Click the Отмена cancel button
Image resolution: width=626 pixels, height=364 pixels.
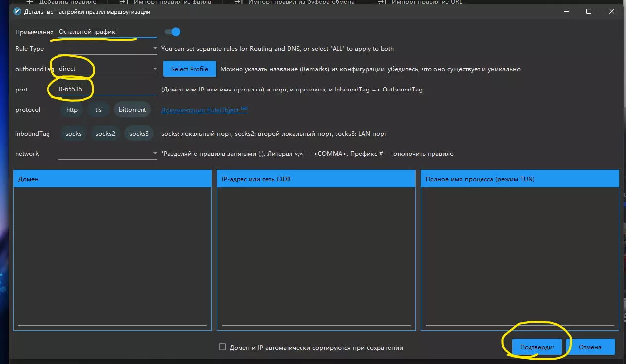(x=590, y=347)
